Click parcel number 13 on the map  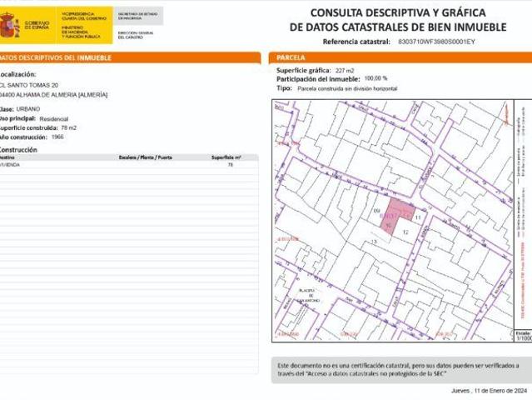click(374, 242)
